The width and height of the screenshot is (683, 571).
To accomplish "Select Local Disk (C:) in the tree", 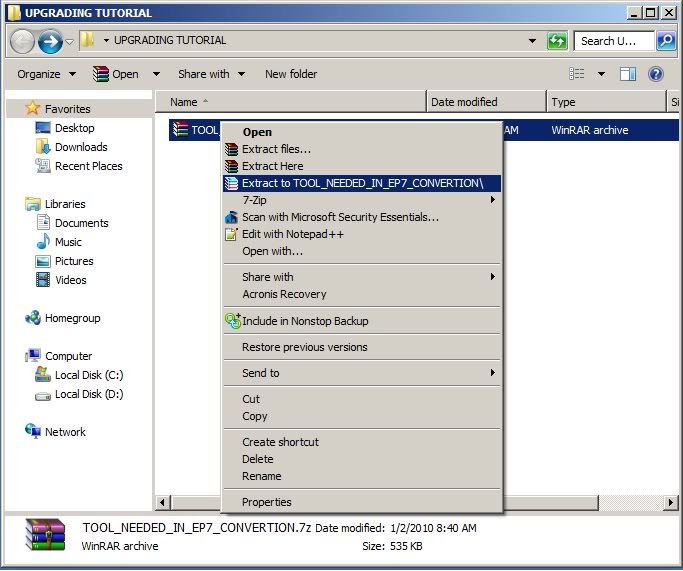I will coord(88,375).
